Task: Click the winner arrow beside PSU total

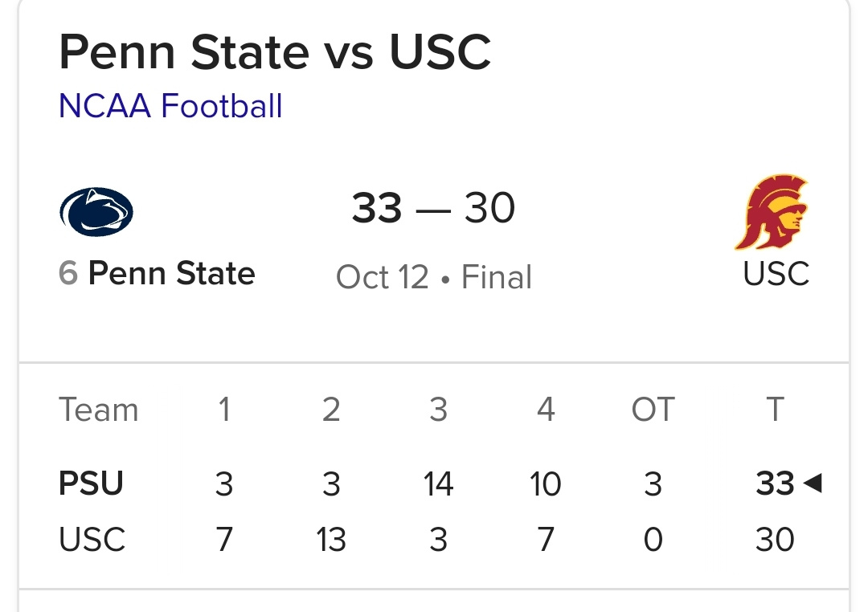Action: 813,483
